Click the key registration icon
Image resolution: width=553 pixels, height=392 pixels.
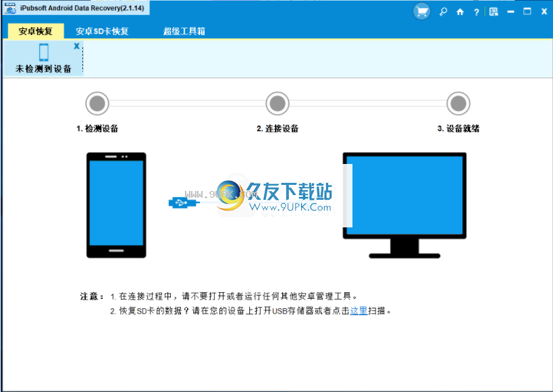click(x=443, y=11)
